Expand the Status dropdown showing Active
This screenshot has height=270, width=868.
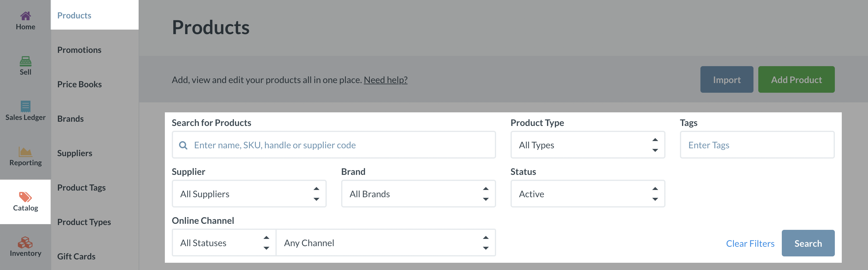pyautogui.click(x=587, y=194)
